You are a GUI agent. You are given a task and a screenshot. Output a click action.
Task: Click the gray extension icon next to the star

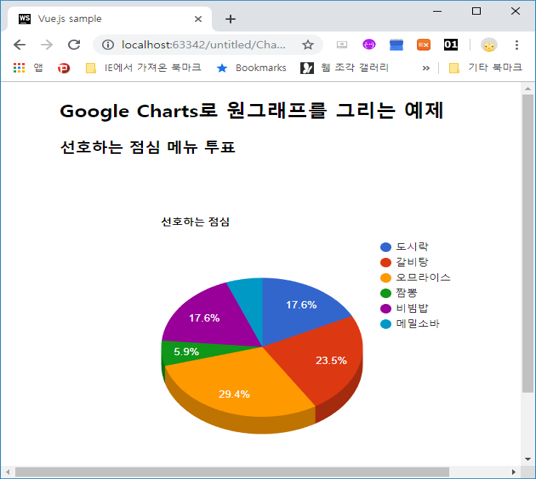tap(342, 45)
